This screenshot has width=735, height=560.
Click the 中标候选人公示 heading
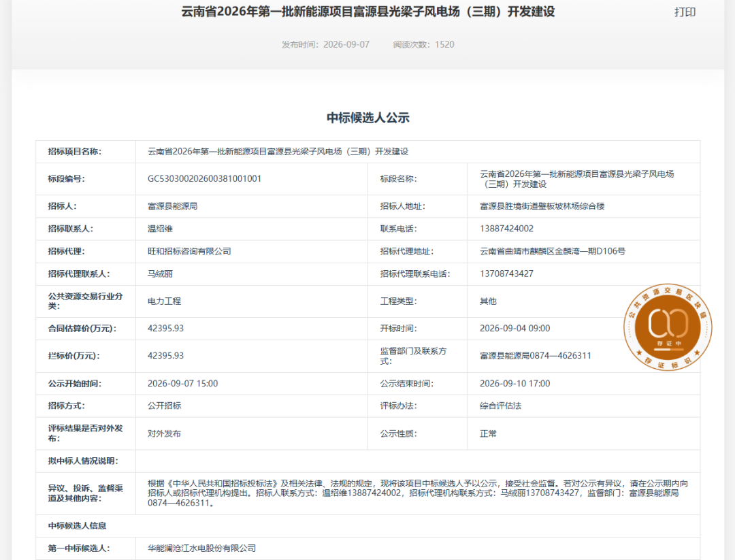tap(368, 118)
